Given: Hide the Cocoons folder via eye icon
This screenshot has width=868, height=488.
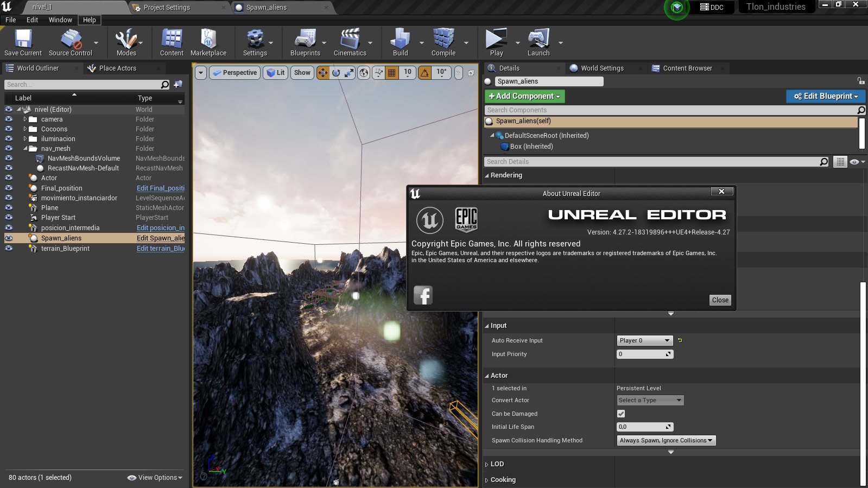Looking at the screenshot, I should click(9, 129).
